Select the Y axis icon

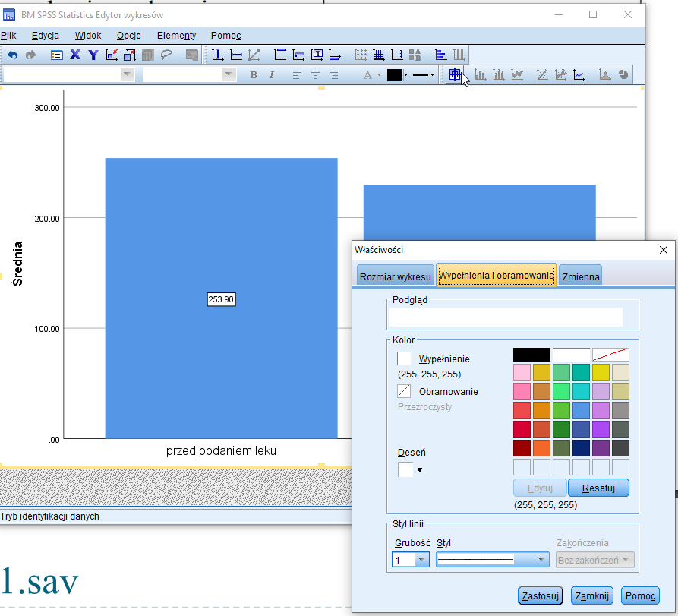pyautogui.click(x=93, y=55)
